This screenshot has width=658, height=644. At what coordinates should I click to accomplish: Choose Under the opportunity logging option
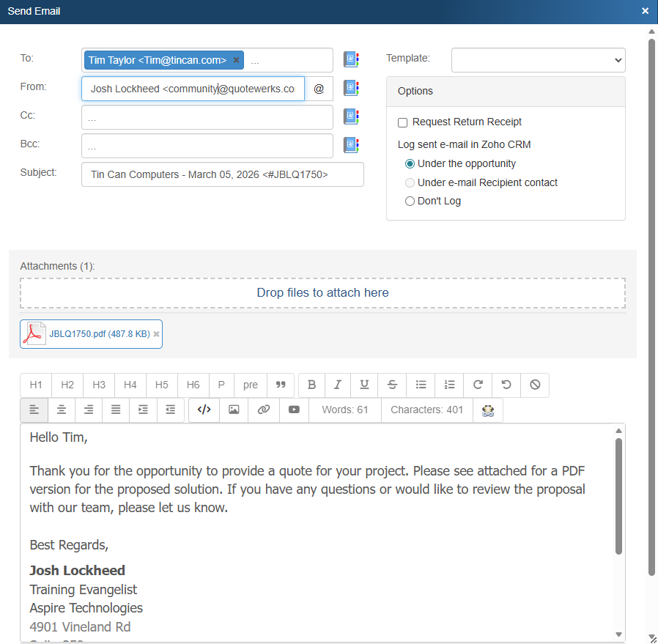(410, 164)
